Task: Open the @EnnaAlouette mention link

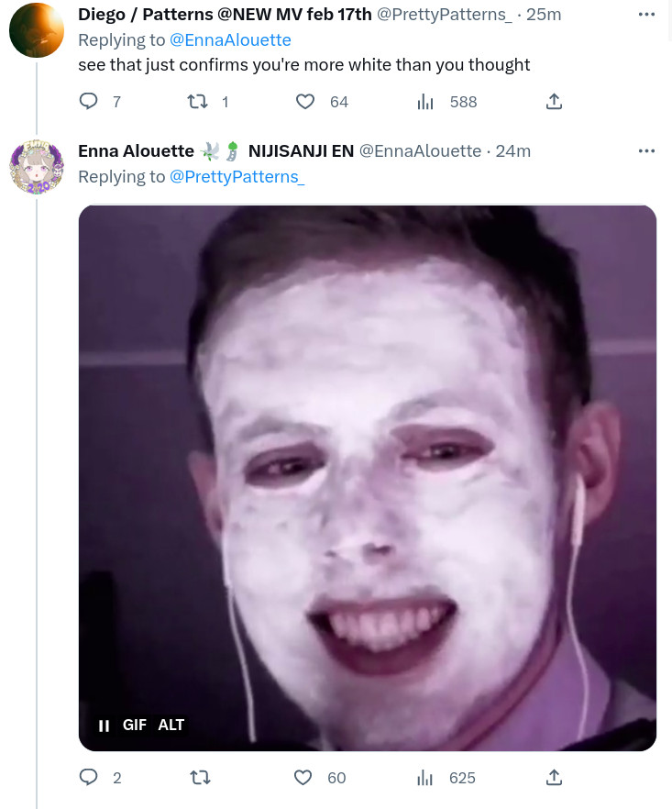Action: [230, 39]
